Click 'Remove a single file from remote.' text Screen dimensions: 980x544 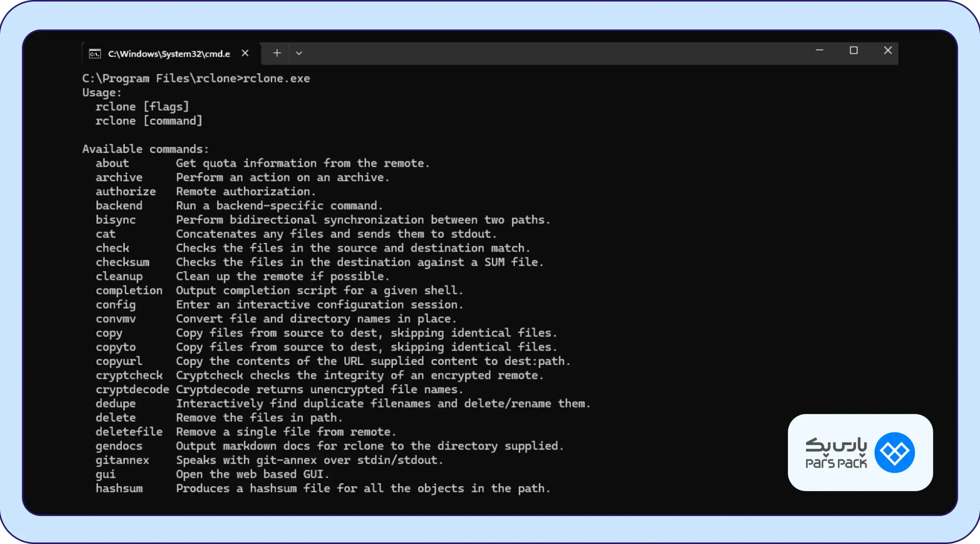coord(286,432)
